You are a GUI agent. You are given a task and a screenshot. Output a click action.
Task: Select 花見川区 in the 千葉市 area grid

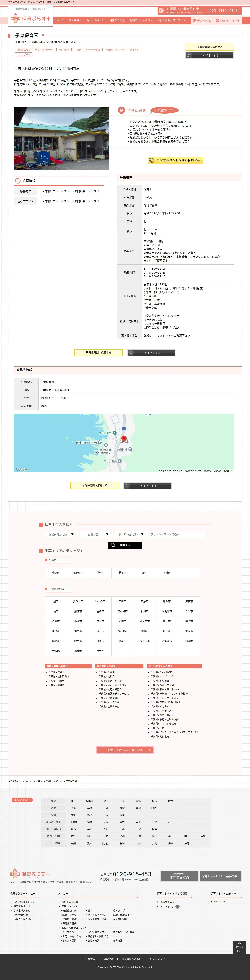(x=78, y=573)
